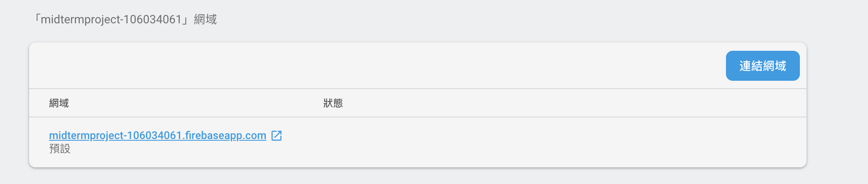Click the square arrow icon after firebaseapp.com
Screen dimensions: 868x184
277,136
